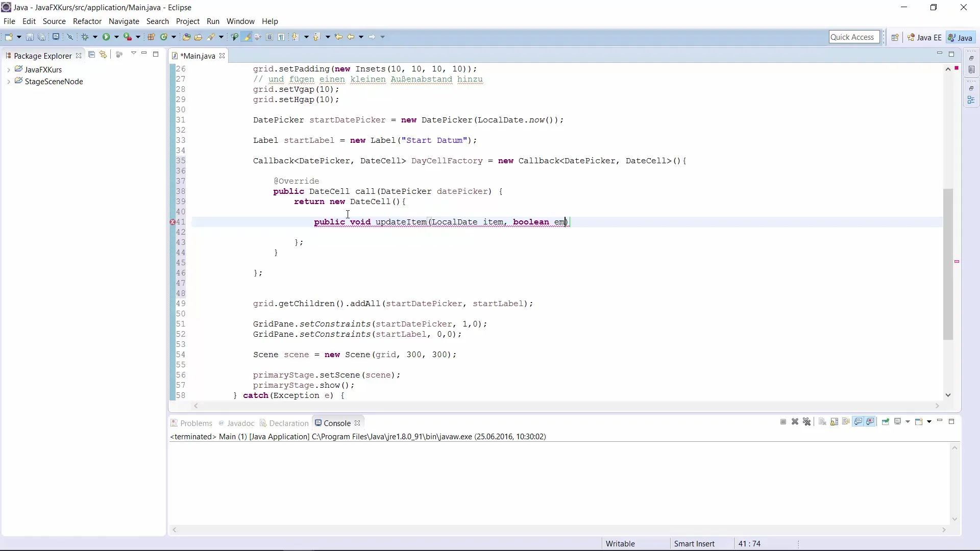Close the Package Explorer view
Viewport: 980px width, 551px height.
point(79,56)
